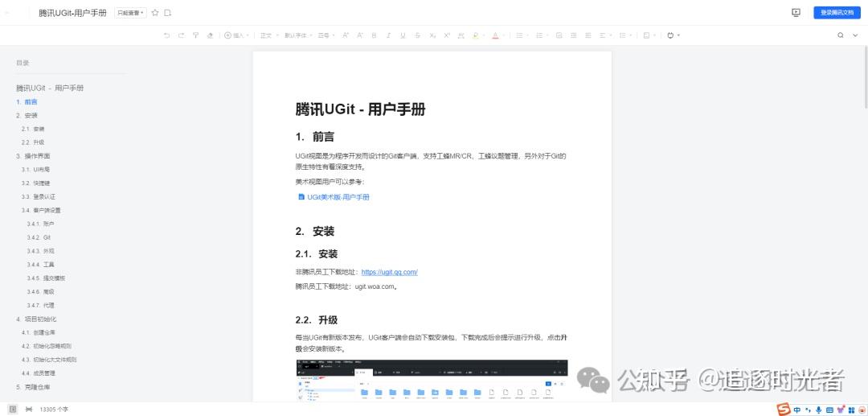868x416 pixels.
Task: Open the https://ugit.qq.com/ download link
Action: click(390, 272)
